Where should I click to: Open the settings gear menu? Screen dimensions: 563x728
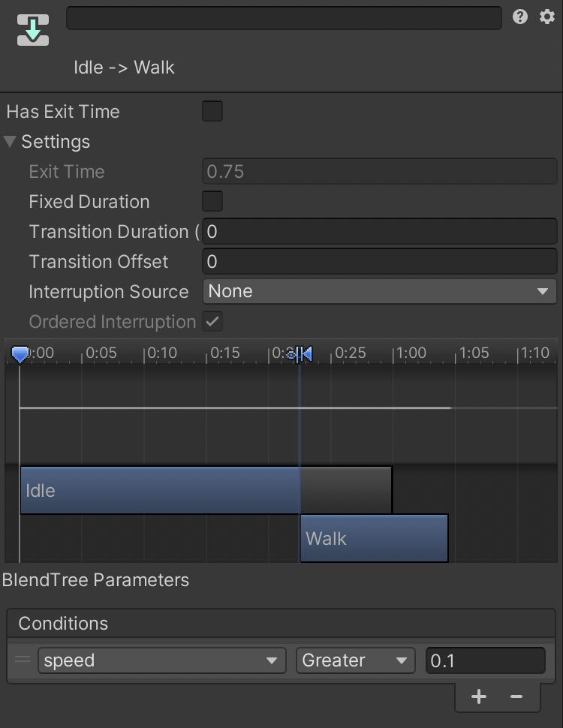(547, 17)
